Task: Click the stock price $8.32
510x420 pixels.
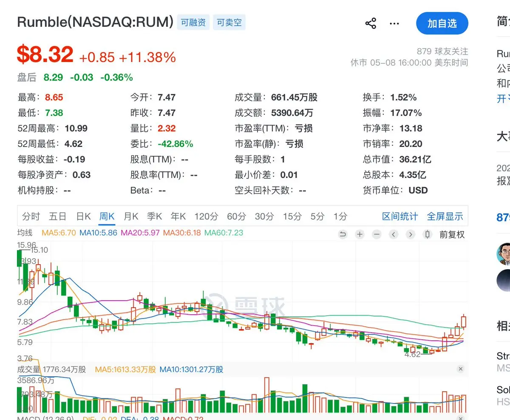Action: click(45, 55)
